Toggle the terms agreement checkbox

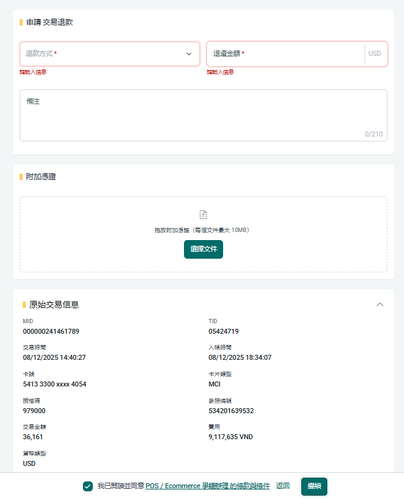(88, 486)
